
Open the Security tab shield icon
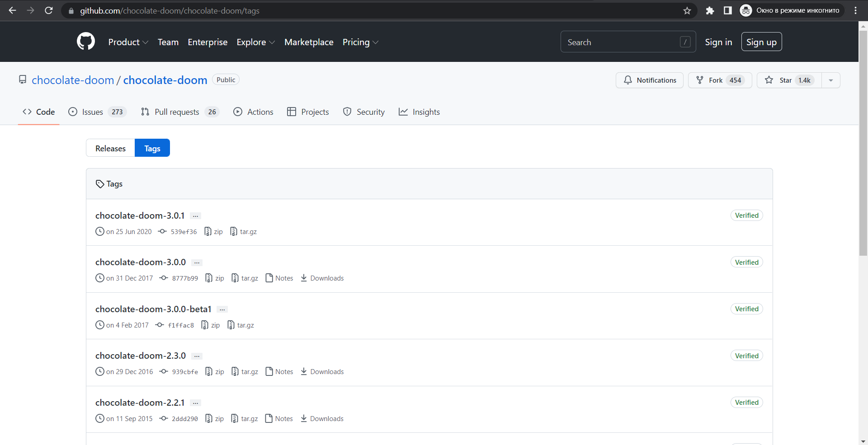[x=347, y=112]
